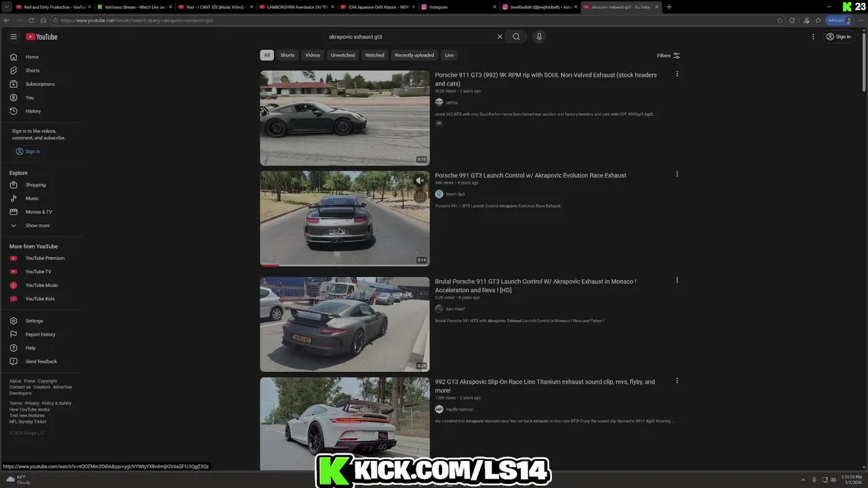
Task: Open more options for Akrapovic Evolution Race video
Action: click(x=677, y=174)
